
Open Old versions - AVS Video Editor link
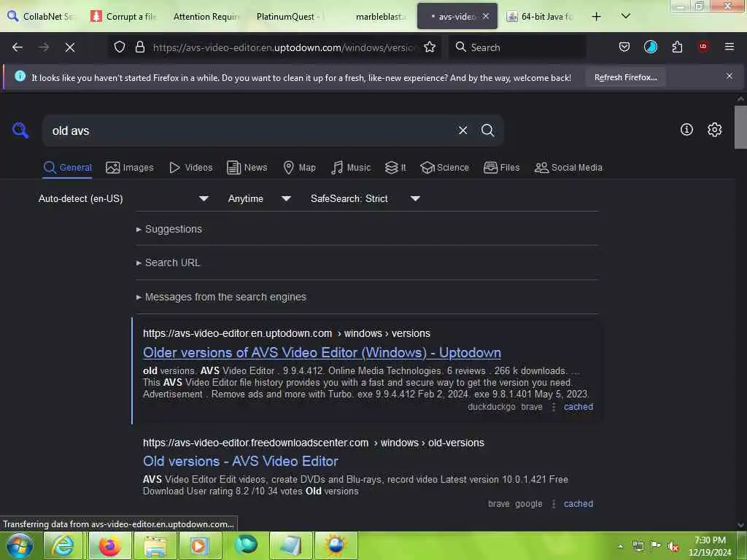tap(241, 461)
